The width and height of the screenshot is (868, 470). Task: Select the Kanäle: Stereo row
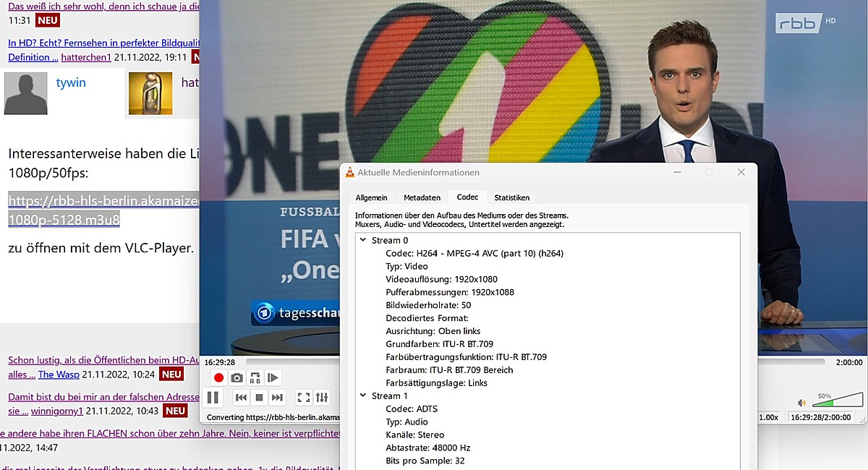[x=414, y=435]
